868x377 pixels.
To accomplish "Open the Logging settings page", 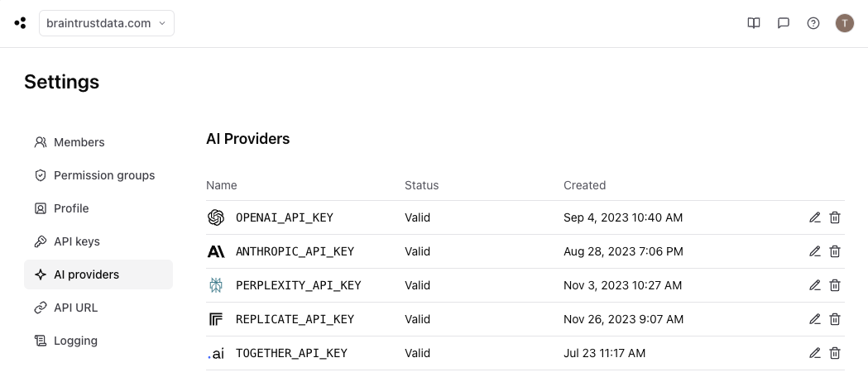I will coord(75,341).
